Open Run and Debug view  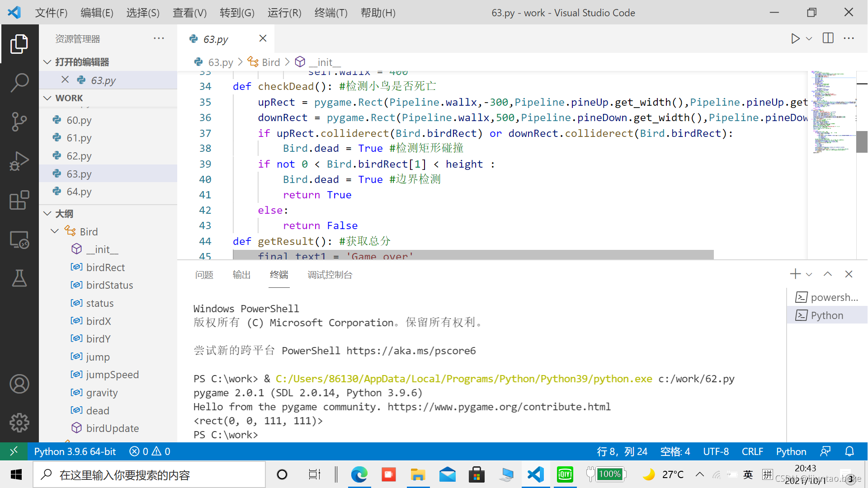pyautogui.click(x=19, y=161)
